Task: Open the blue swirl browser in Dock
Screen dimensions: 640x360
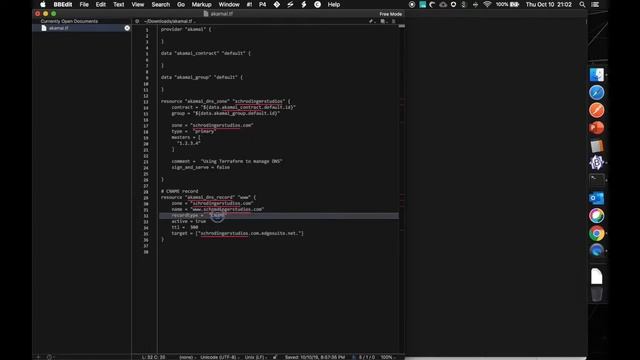Action: tap(596, 251)
